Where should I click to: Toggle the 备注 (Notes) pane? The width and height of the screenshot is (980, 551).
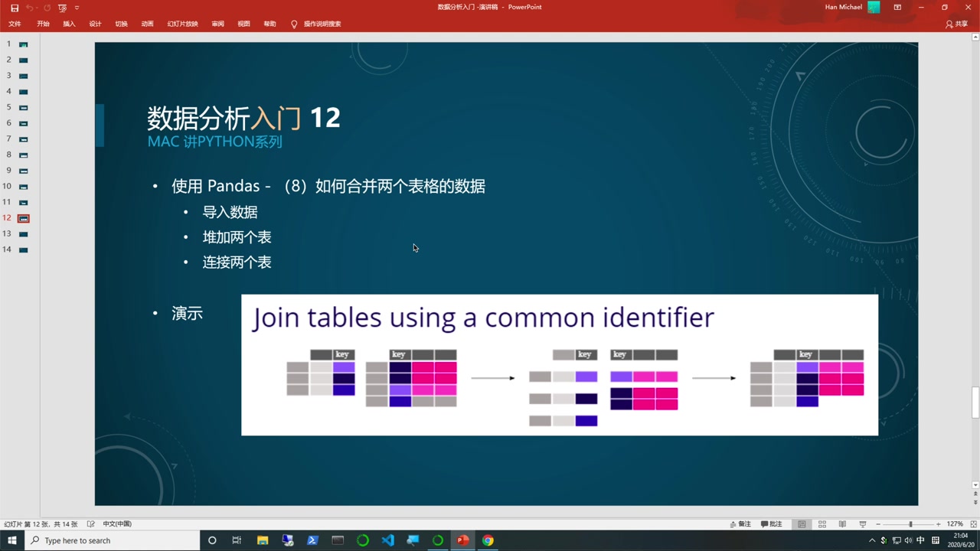tap(740, 524)
